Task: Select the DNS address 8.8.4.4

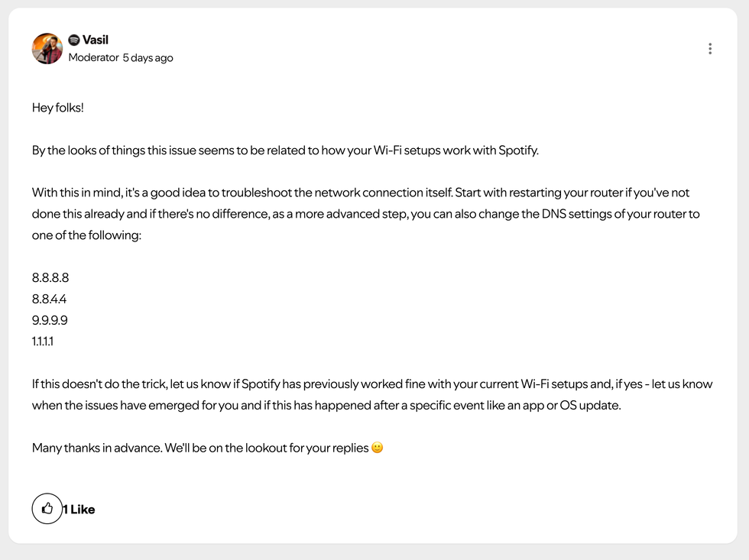Action: coord(50,299)
